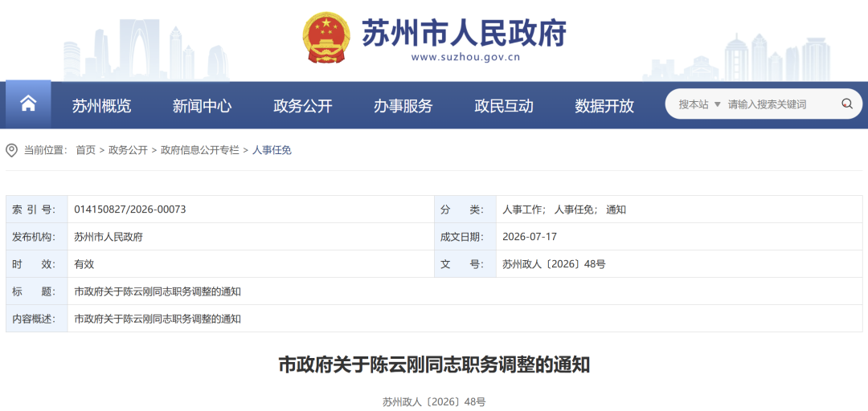Click the home icon in navigation bar
This screenshot has height=411, width=868.
click(x=28, y=104)
